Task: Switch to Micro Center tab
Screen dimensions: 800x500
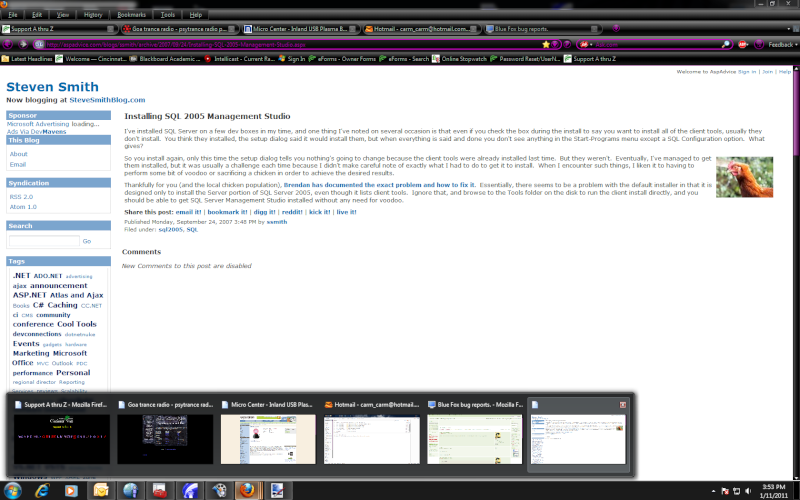Action: (x=301, y=29)
